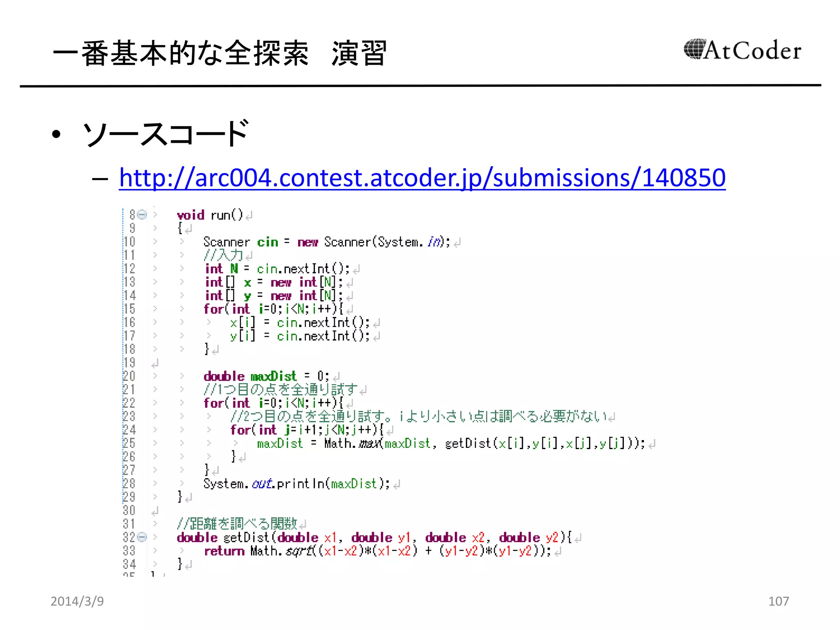The height and width of the screenshot is (630, 840).
Task: Click 'int[] y = new int[N];' line
Action: click(274, 296)
